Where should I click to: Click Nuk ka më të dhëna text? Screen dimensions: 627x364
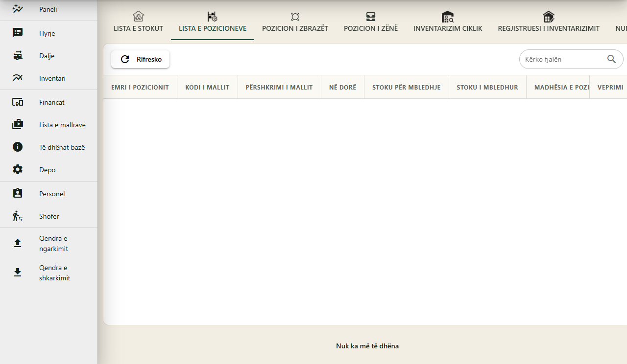[367, 346]
